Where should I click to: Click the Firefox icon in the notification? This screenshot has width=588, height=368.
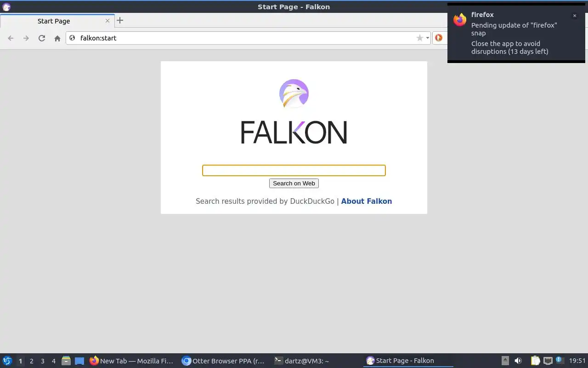[460, 20]
